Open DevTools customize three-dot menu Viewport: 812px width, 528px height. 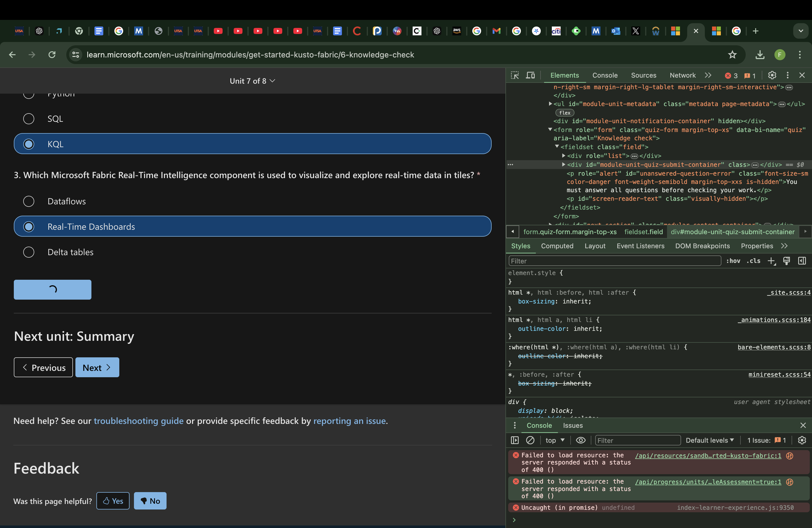coord(787,75)
